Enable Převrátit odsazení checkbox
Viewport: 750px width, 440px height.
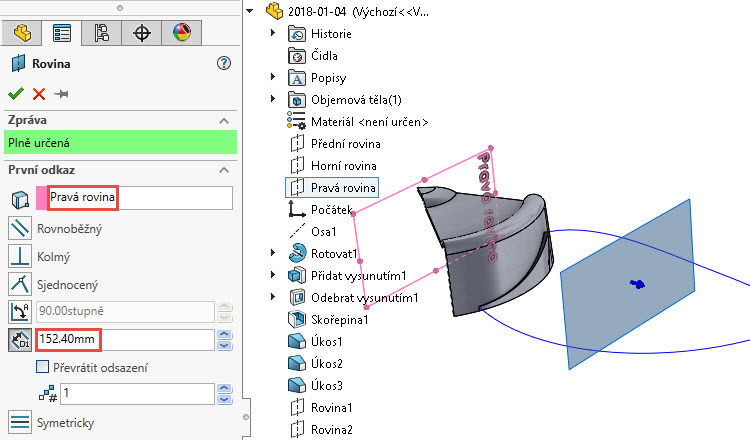coord(43,367)
